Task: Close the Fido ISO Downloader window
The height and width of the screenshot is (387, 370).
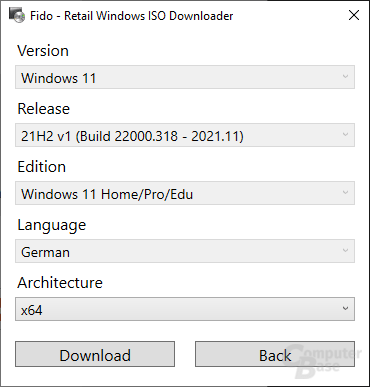Action: [x=354, y=15]
